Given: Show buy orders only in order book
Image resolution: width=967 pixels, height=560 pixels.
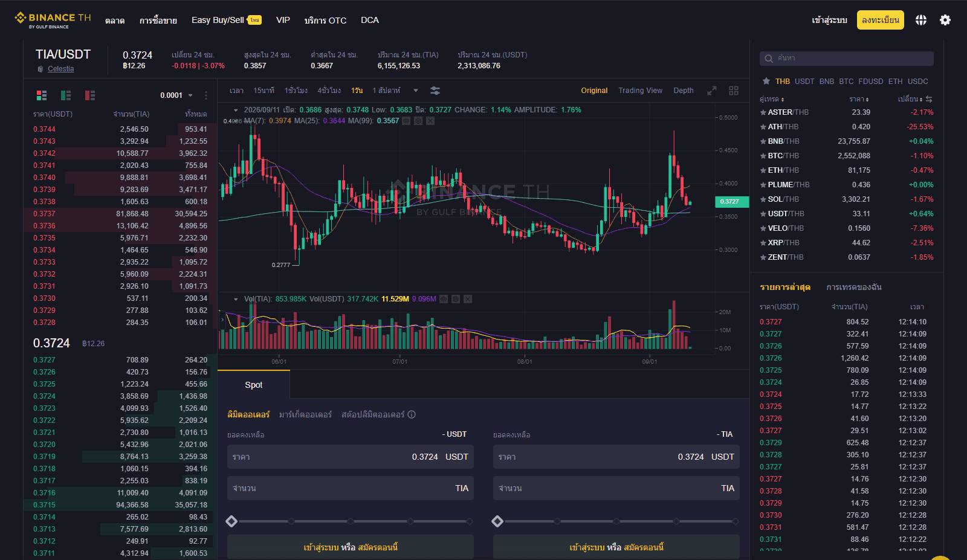Looking at the screenshot, I should (66, 95).
